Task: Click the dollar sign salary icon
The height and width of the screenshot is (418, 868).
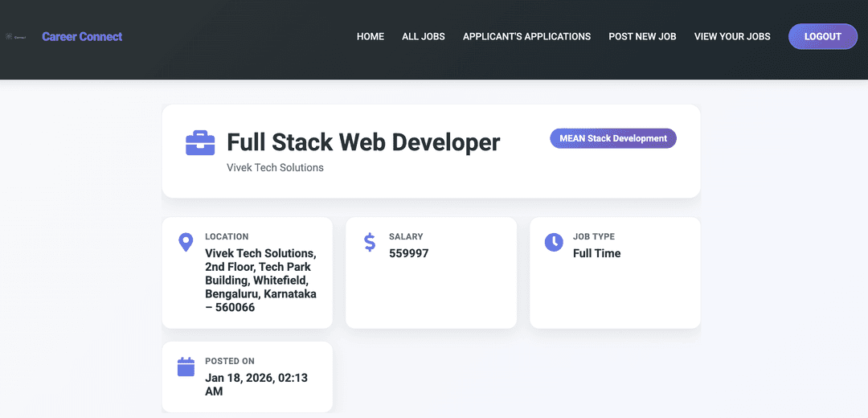Action: [x=370, y=242]
